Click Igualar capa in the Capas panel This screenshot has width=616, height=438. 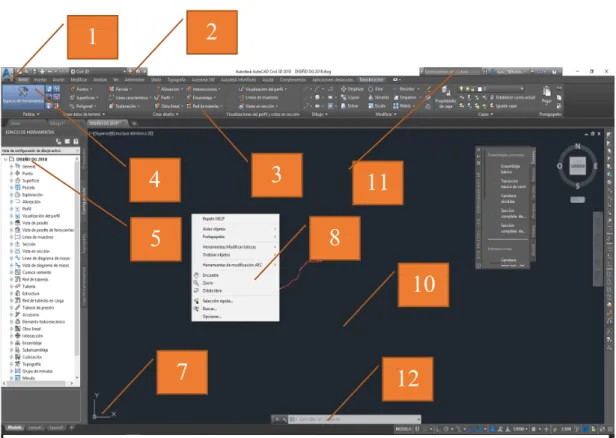[503, 106]
